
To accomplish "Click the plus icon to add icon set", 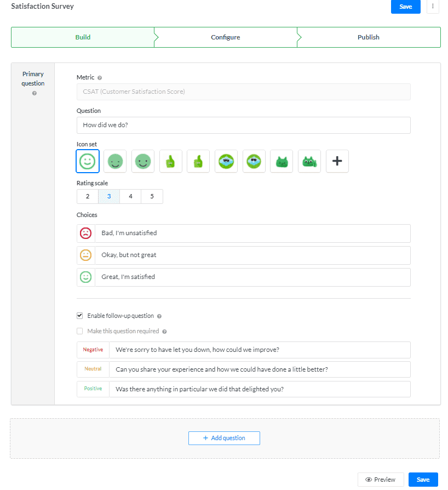I will pos(337,161).
